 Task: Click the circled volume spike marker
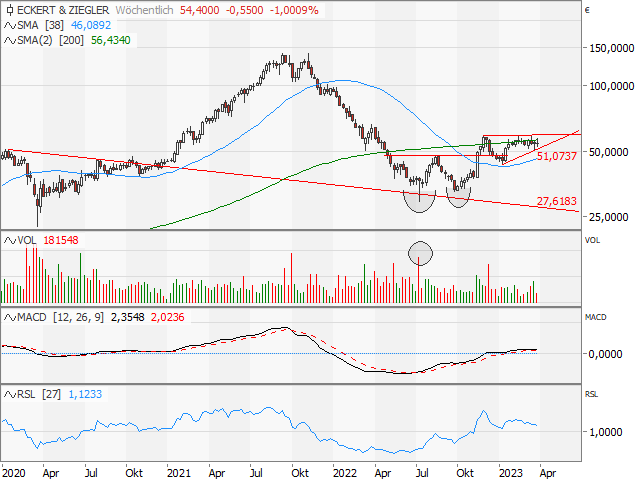pos(420,253)
